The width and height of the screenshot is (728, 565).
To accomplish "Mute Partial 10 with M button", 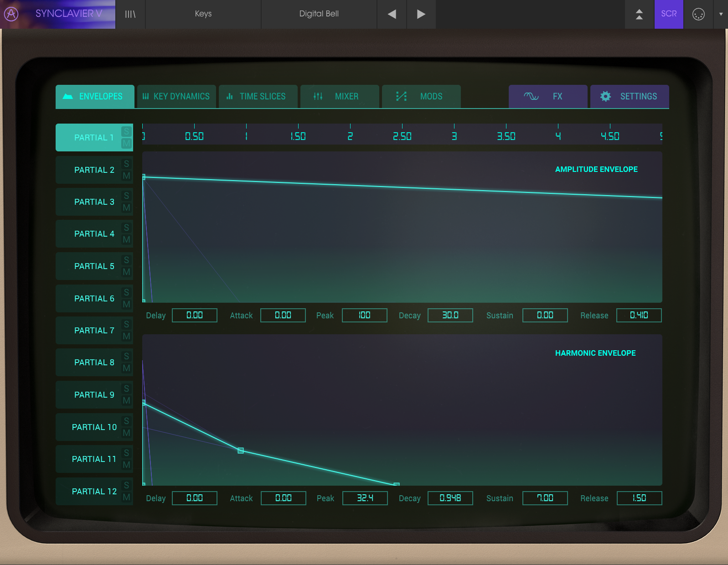I will pos(127,433).
